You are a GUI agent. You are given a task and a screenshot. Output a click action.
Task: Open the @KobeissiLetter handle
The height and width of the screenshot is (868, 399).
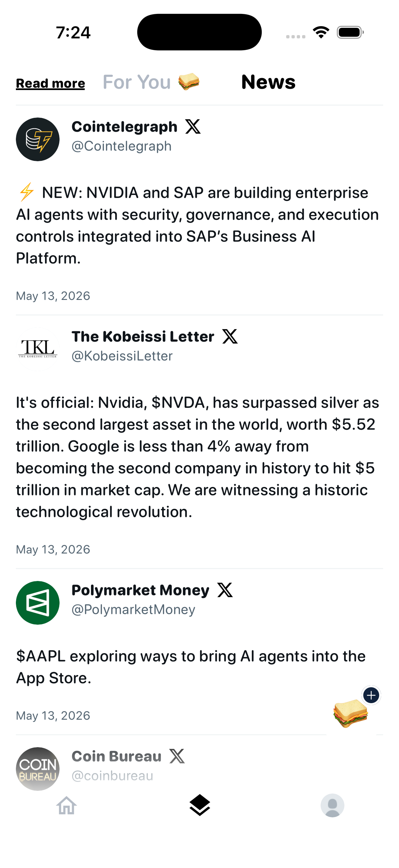pyautogui.click(x=122, y=356)
